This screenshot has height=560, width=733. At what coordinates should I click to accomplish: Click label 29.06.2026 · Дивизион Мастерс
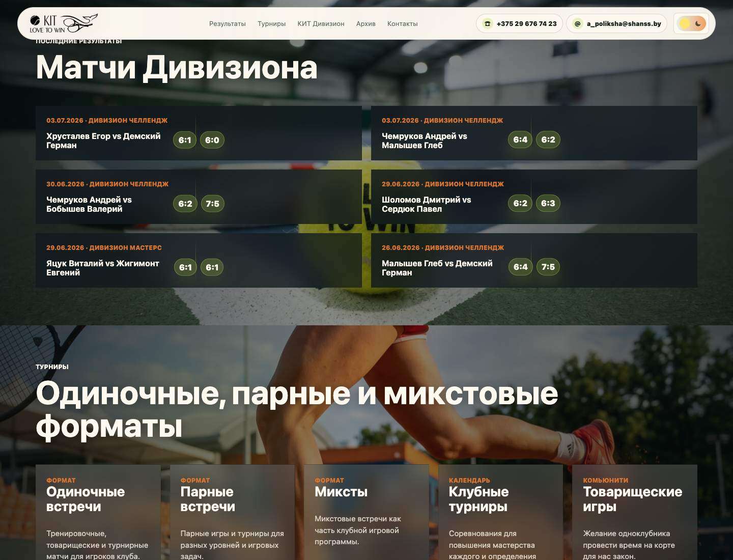(104, 248)
